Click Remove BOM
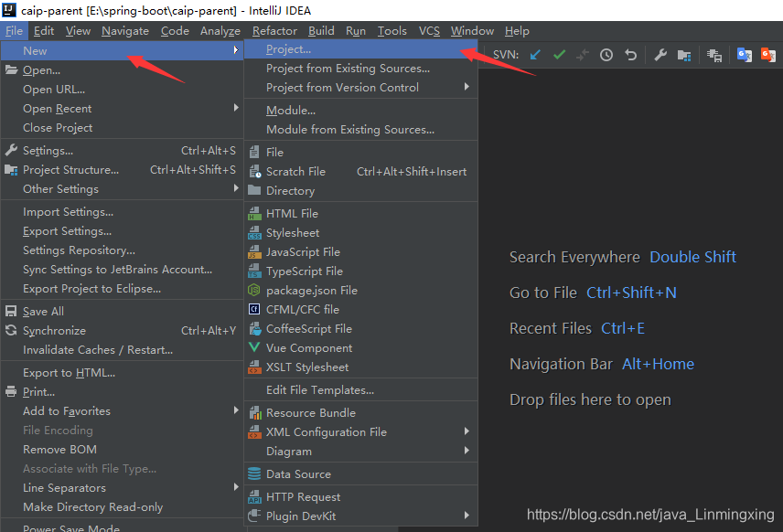The width and height of the screenshot is (783, 532). (122, 450)
